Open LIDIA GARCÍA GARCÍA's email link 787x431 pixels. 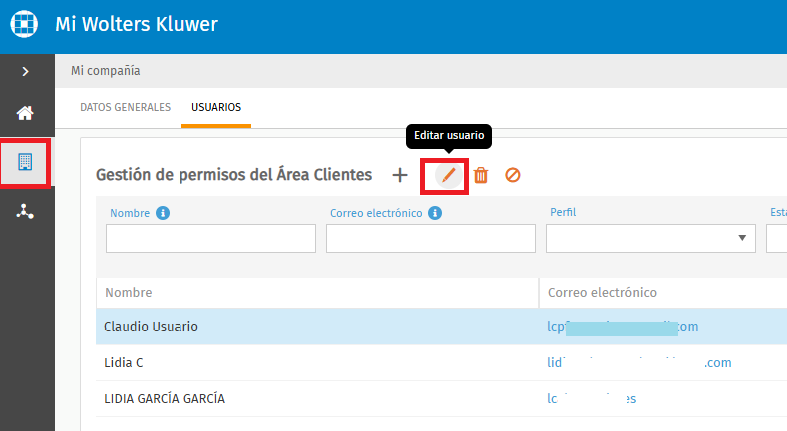coord(591,399)
